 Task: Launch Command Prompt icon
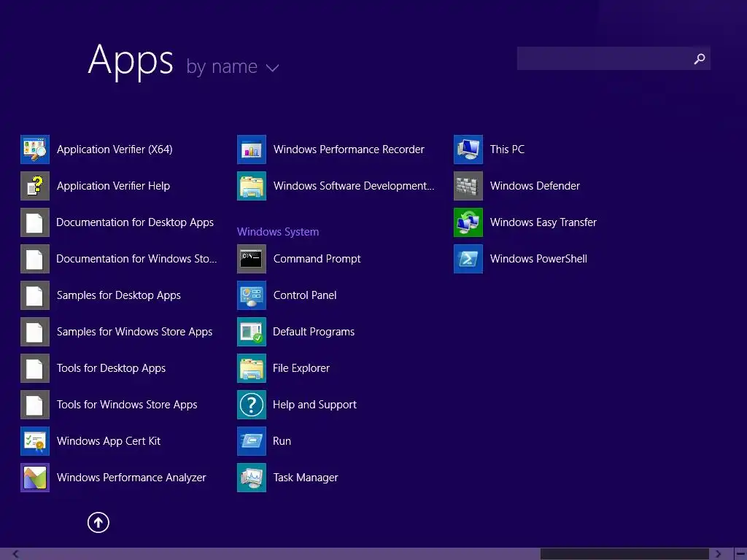pos(252,259)
